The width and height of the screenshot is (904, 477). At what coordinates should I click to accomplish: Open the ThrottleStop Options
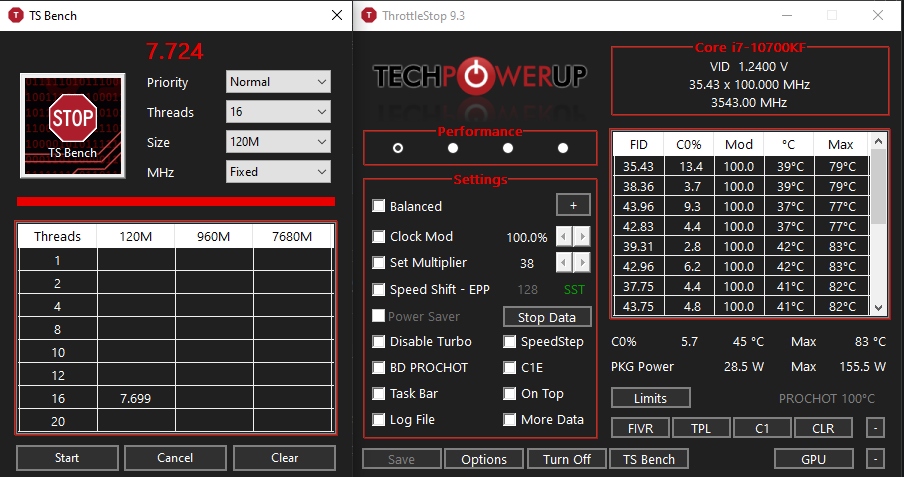pyautogui.click(x=484, y=459)
